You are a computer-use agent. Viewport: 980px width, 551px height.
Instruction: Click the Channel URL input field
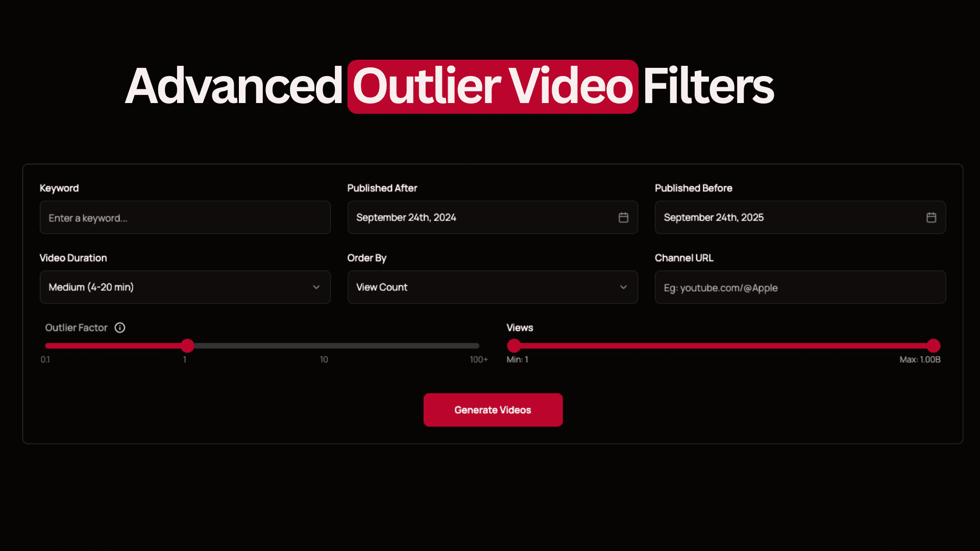coord(799,287)
